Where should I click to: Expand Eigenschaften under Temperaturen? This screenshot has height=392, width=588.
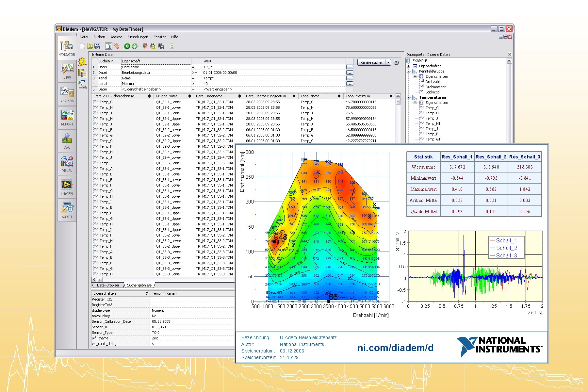pyautogui.click(x=415, y=103)
